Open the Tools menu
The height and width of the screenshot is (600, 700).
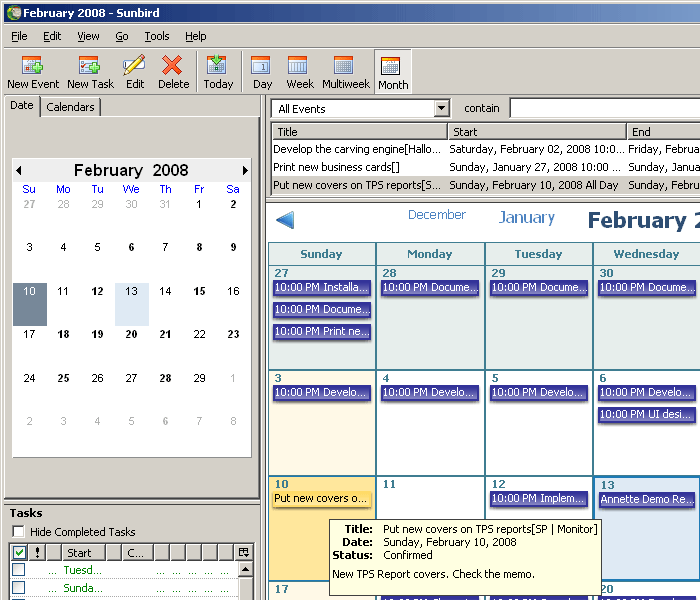157,36
